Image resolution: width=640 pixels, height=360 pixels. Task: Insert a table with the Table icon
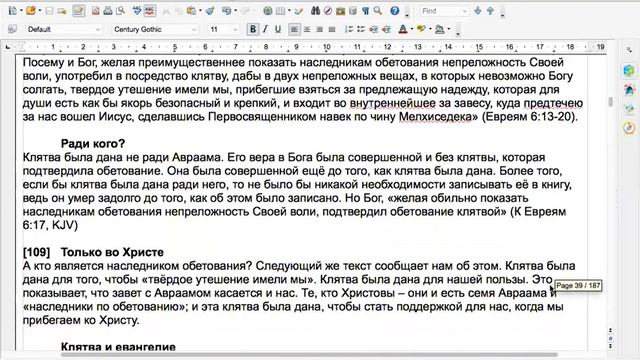280,11
